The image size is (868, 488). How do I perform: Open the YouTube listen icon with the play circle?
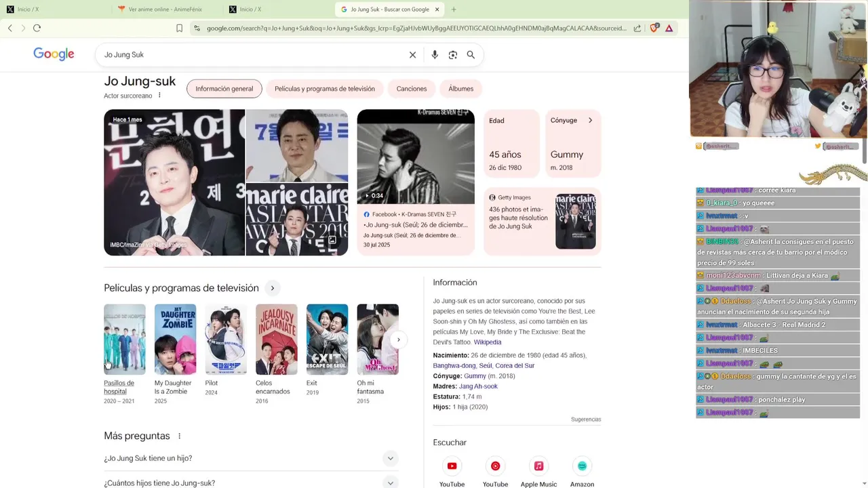tap(452, 466)
